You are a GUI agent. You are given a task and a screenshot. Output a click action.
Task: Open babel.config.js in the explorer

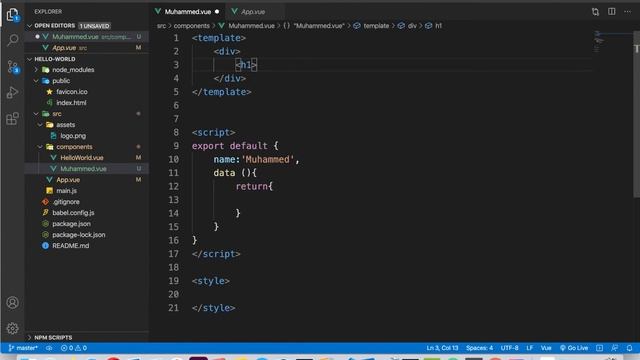(x=73, y=213)
